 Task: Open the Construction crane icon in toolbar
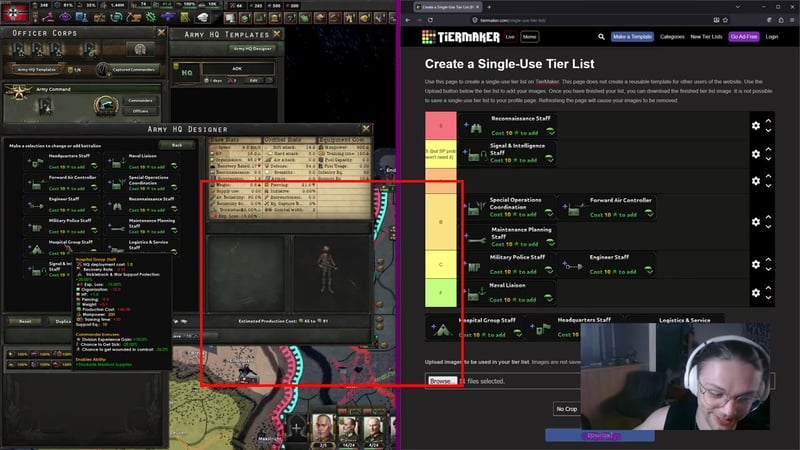click(133, 18)
